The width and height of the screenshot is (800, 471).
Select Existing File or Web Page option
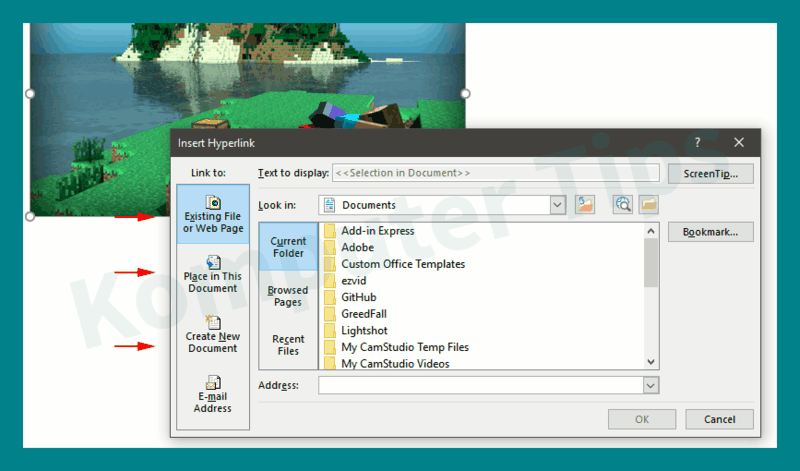click(x=213, y=215)
